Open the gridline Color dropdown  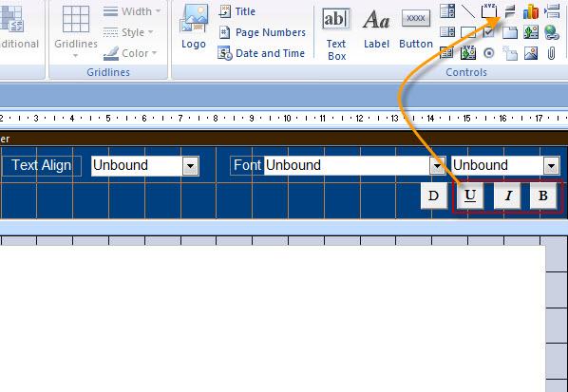point(130,53)
